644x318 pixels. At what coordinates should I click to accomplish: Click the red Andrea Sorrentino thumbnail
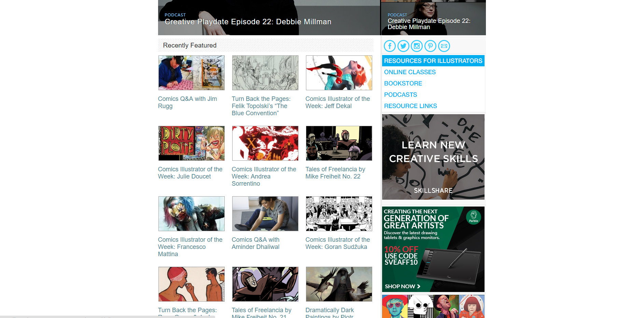(x=265, y=143)
